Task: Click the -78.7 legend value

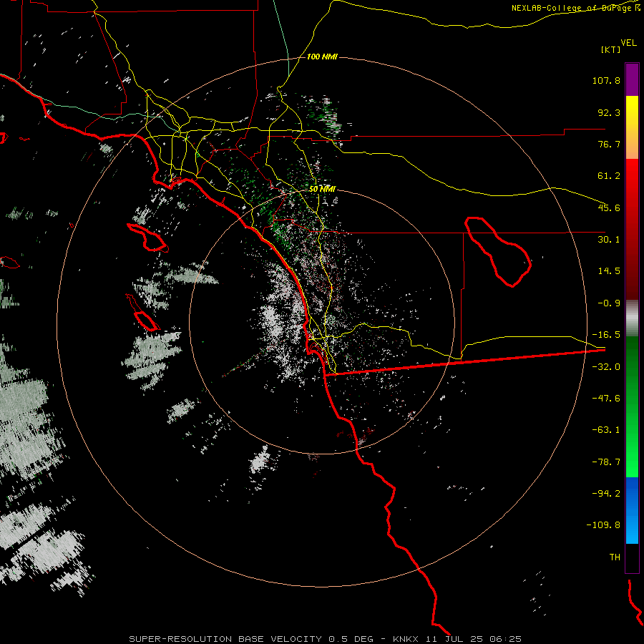Action: point(606,462)
